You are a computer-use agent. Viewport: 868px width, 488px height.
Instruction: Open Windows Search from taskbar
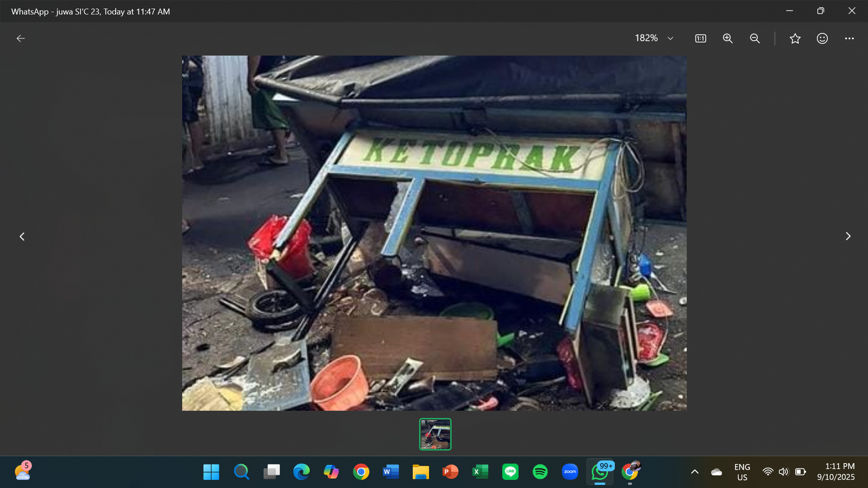pyautogui.click(x=241, y=472)
